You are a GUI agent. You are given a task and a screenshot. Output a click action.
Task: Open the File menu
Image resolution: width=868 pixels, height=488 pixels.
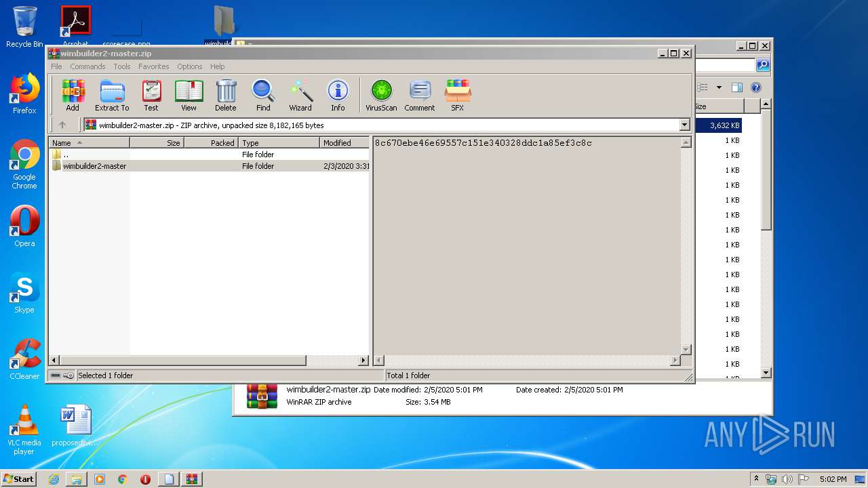[x=56, y=66]
